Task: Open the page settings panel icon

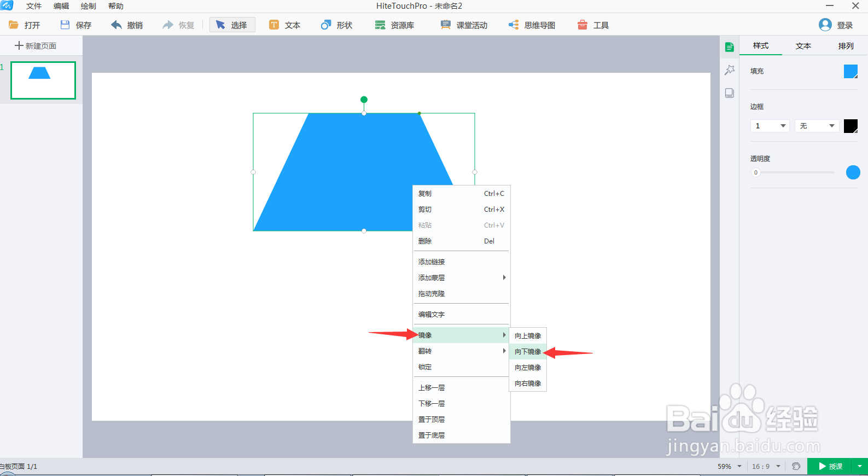Action: click(729, 93)
